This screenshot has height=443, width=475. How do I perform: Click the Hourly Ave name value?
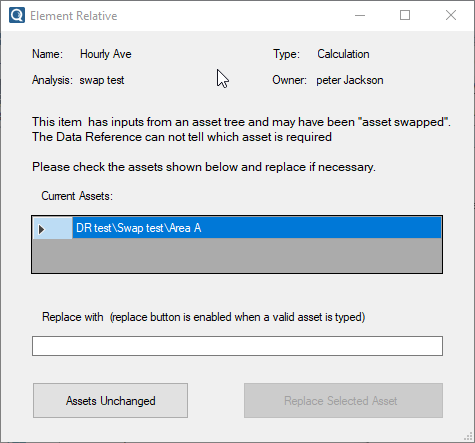[x=106, y=54]
